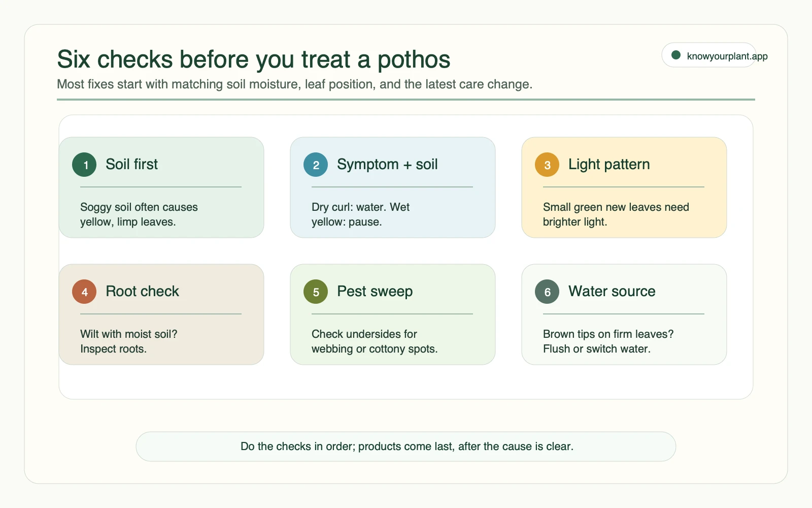The width and height of the screenshot is (812, 508).
Task: Click 'webbing or cottony spots' text
Action: click(374, 348)
